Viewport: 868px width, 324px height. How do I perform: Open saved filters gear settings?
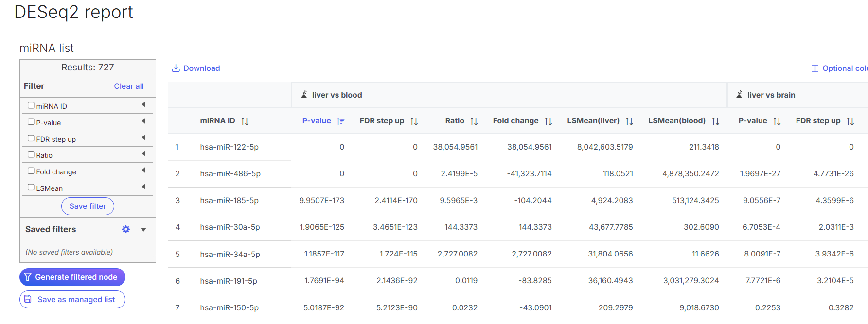(x=126, y=229)
